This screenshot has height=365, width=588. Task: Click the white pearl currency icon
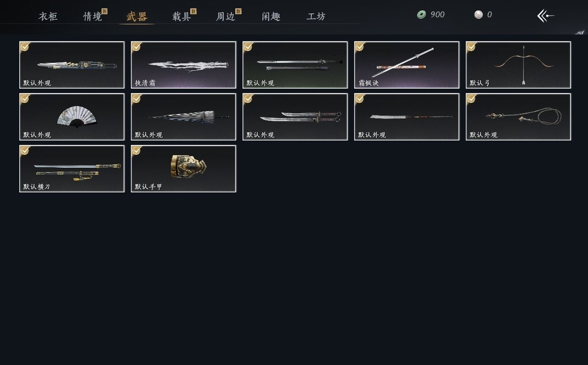(479, 15)
